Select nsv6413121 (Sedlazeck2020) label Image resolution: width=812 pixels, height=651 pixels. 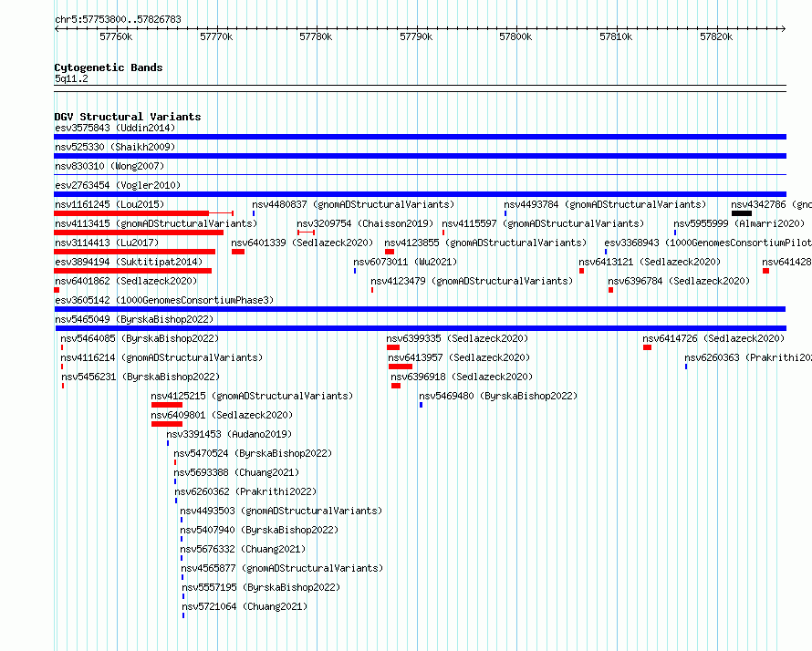tap(650, 262)
